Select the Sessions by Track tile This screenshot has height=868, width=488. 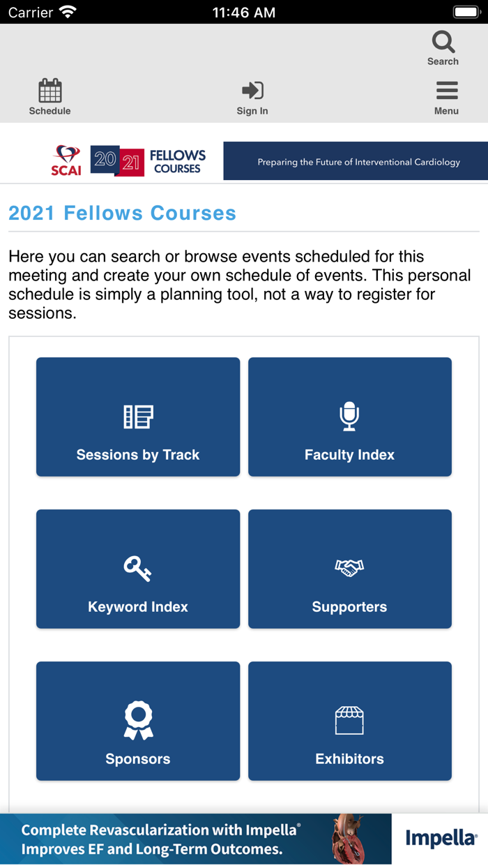(x=137, y=417)
